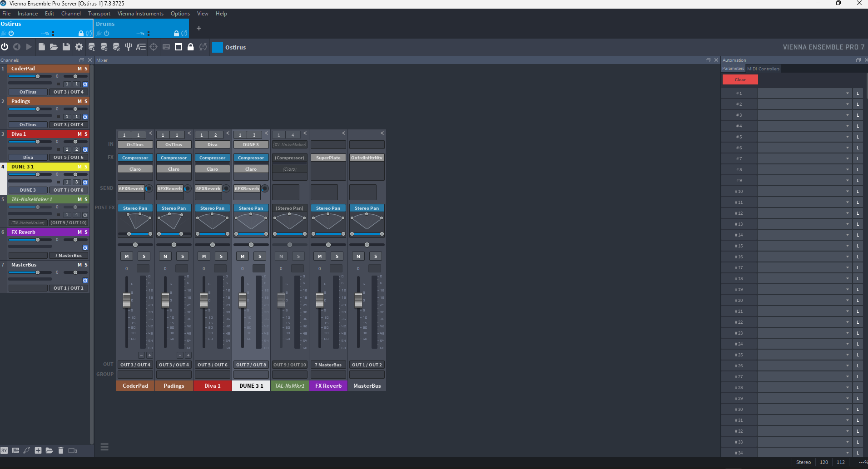The height and width of the screenshot is (469, 868).
Task: Open the Instance menu
Action: [28, 14]
